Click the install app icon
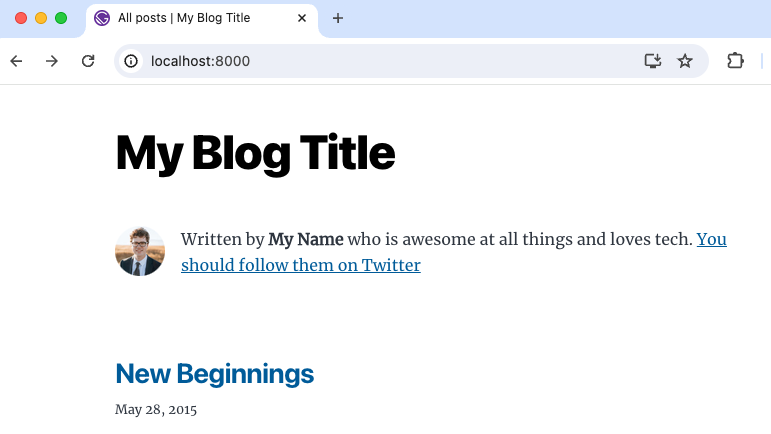 tap(652, 61)
